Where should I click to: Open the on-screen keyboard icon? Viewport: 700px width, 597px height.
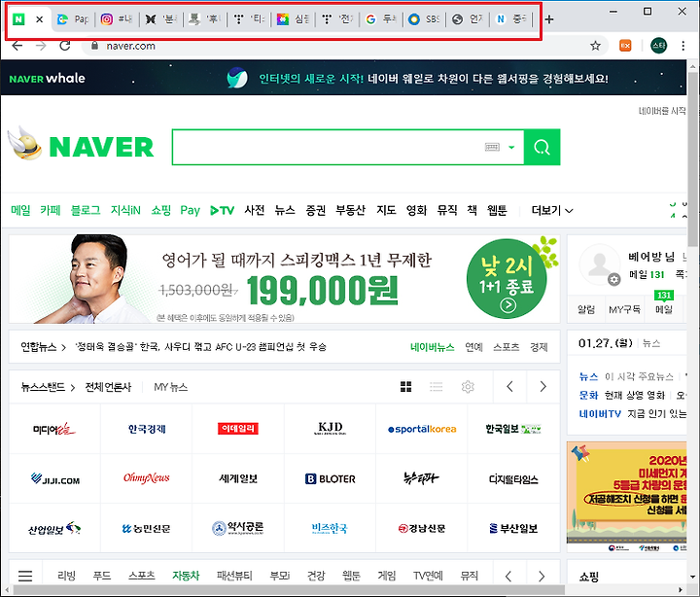click(492, 148)
